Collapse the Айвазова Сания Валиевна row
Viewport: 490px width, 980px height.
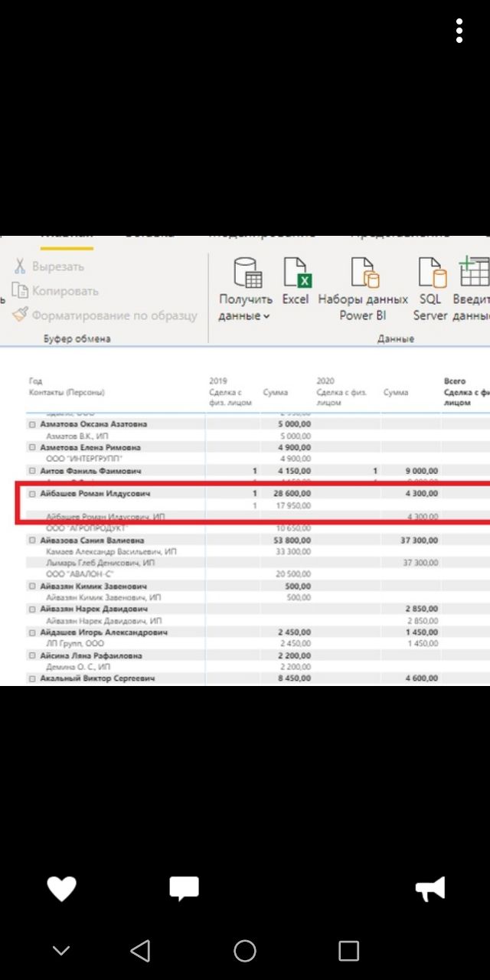[x=32, y=541]
